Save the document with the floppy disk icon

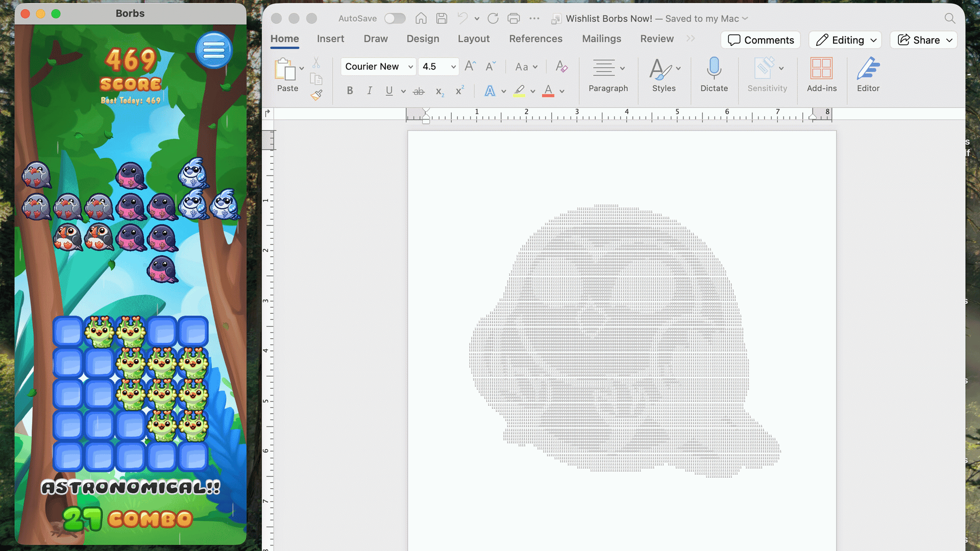pos(442,18)
